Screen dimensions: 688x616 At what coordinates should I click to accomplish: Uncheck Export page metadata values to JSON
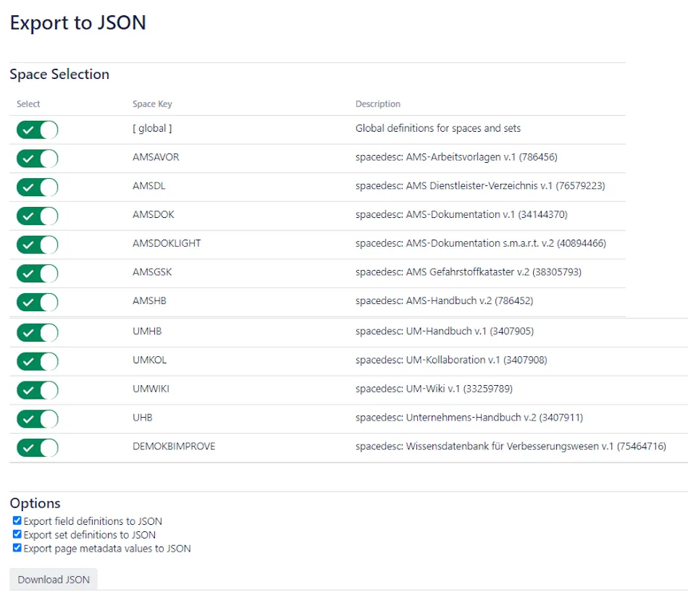[17, 548]
